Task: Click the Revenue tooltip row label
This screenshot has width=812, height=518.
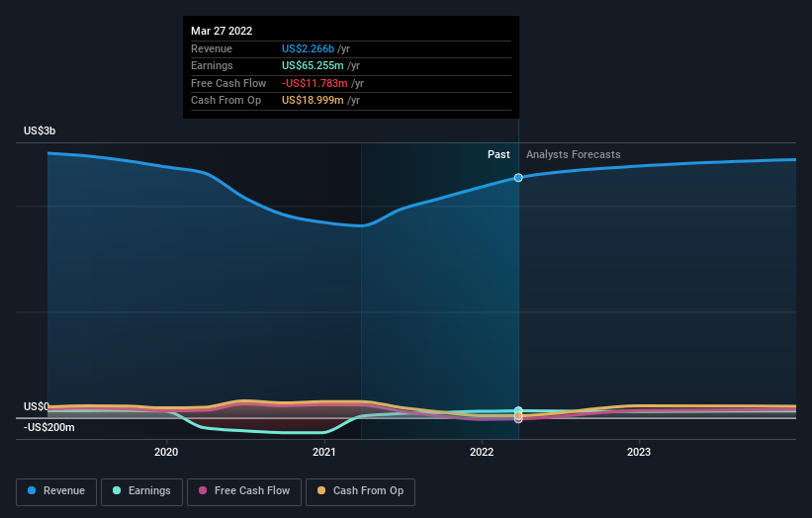Action: (212, 48)
